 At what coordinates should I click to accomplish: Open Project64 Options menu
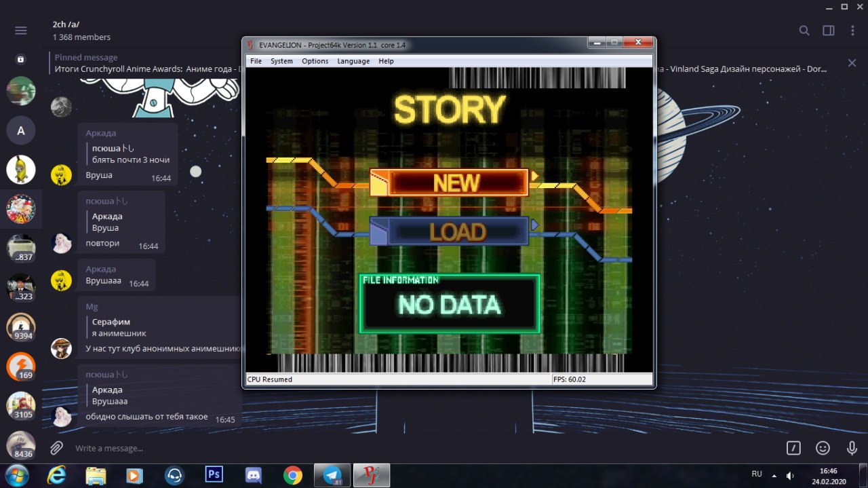click(315, 61)
